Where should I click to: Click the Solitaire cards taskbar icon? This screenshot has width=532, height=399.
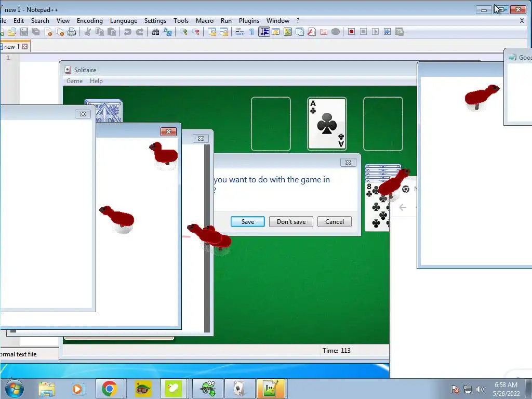[x=239, y=389]
